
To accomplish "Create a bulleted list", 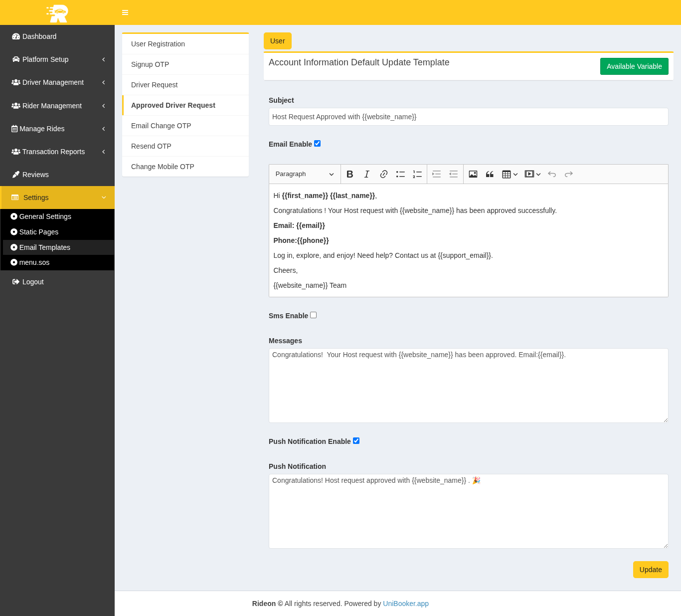I will (x=400, y=174).
